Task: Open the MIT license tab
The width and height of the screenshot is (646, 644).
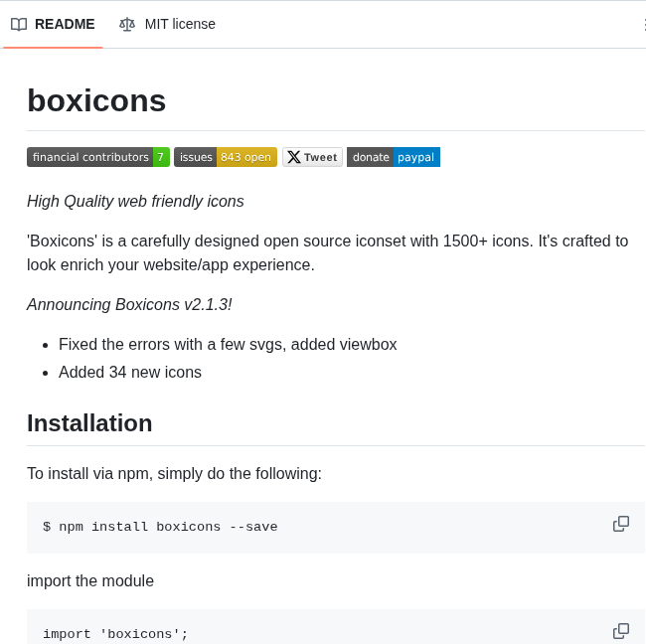Action: (179, 24)
